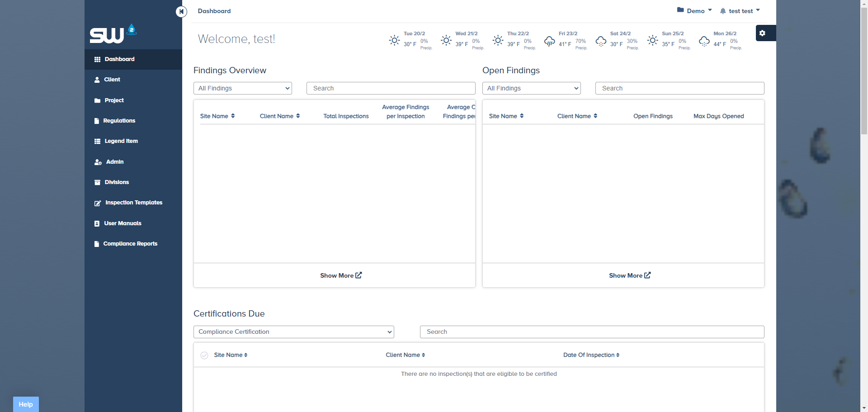
Task: Open Compliance Reports from sidebar
Action: (130, 244)
